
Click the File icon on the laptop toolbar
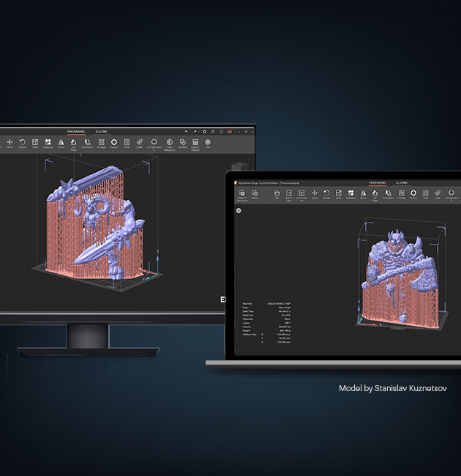[277, 194]
